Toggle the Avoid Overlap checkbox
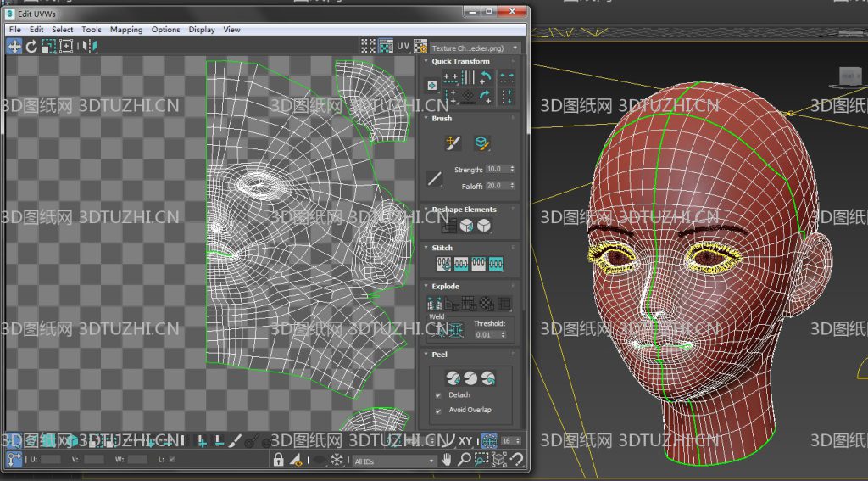 click(x=438, y=411)
